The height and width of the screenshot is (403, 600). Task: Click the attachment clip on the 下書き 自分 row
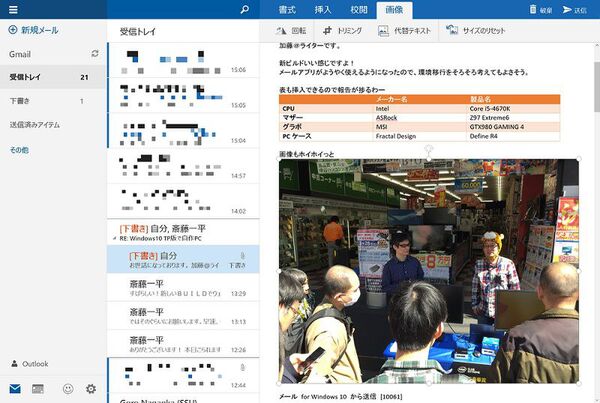tap(242, 255)
